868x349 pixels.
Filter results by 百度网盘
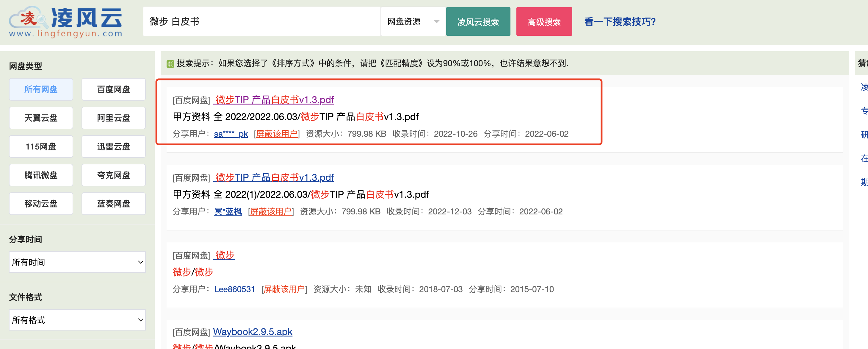tap(113, 89)
